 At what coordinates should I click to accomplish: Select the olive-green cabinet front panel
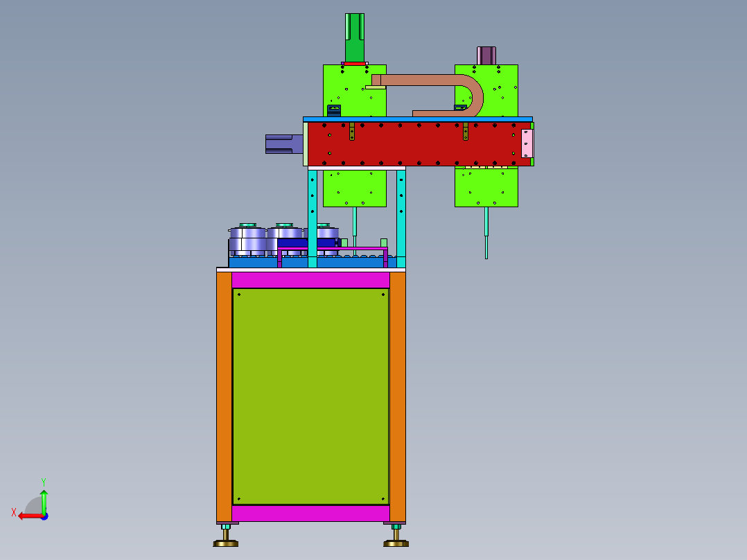[x=310, y=396]
